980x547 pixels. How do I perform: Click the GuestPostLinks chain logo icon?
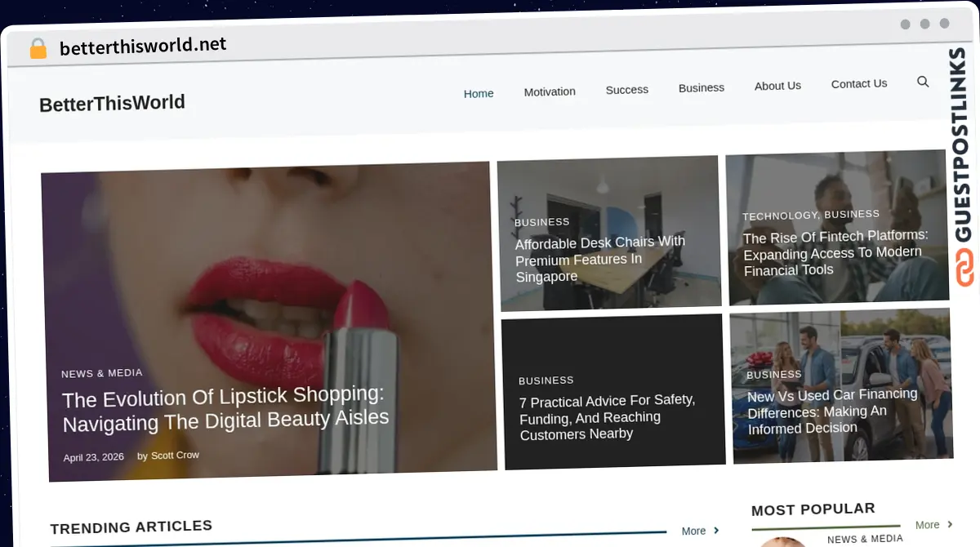coord(965,269)
